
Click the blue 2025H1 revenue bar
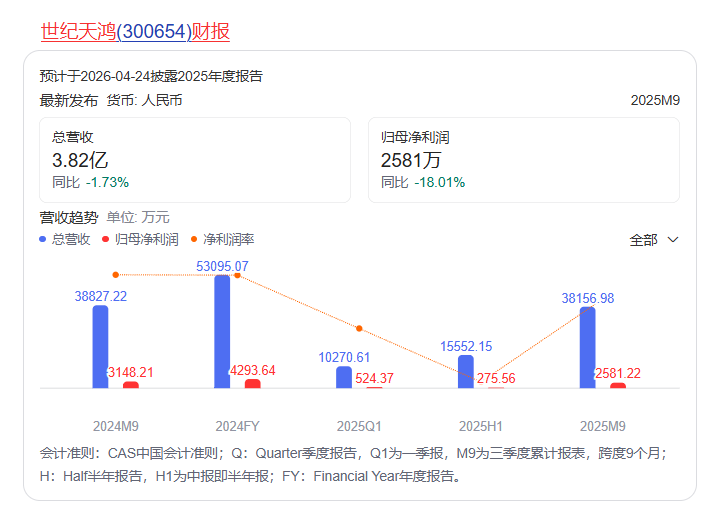(x=466, y=371)
